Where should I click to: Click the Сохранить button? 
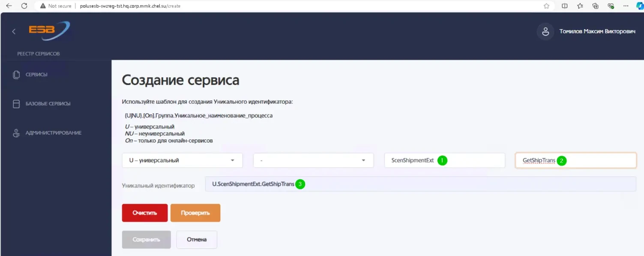point(147,240)
